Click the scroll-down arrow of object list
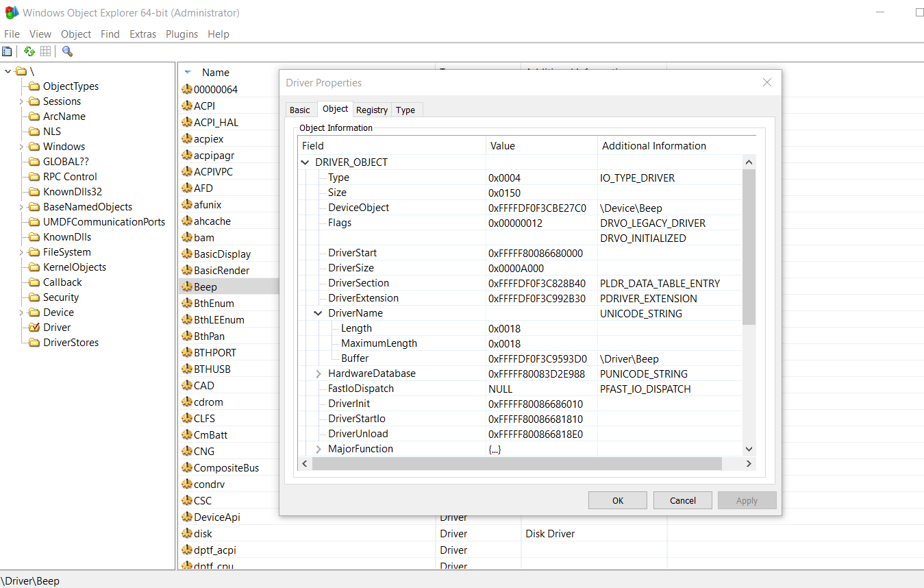The height and width of the screenshot is (588, 924). pyautogui.click(x=749, y=449)
